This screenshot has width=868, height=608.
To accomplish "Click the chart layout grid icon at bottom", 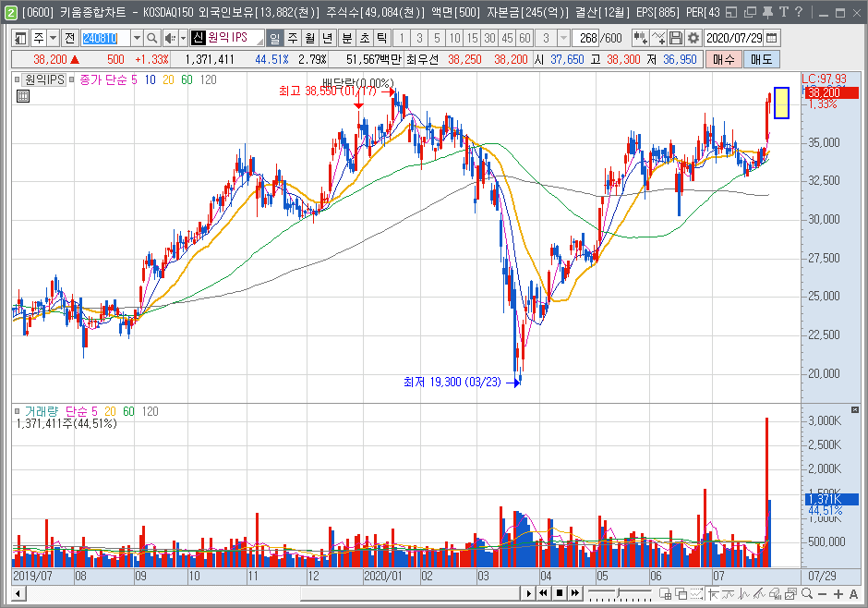I will [666, 593].
